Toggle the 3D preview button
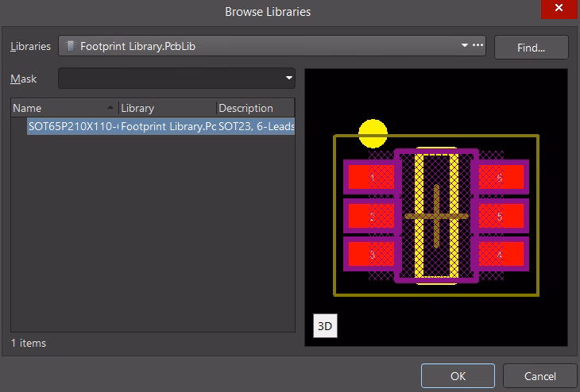580x392 pixels. point(325,326)
